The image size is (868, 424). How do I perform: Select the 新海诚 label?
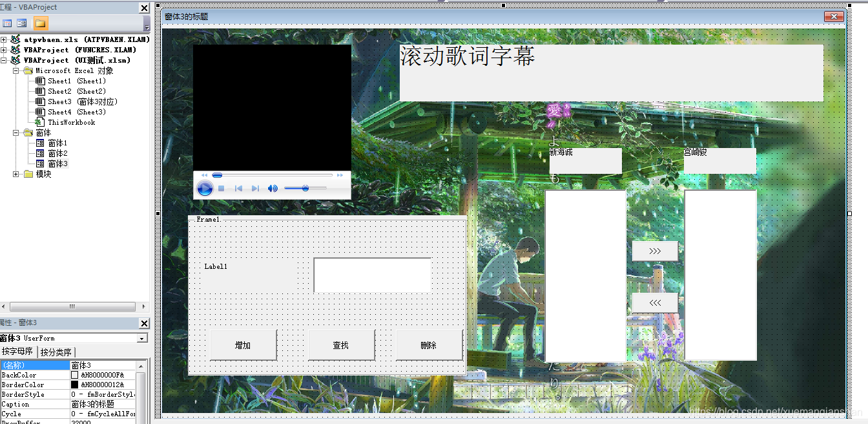coord(586,161)
